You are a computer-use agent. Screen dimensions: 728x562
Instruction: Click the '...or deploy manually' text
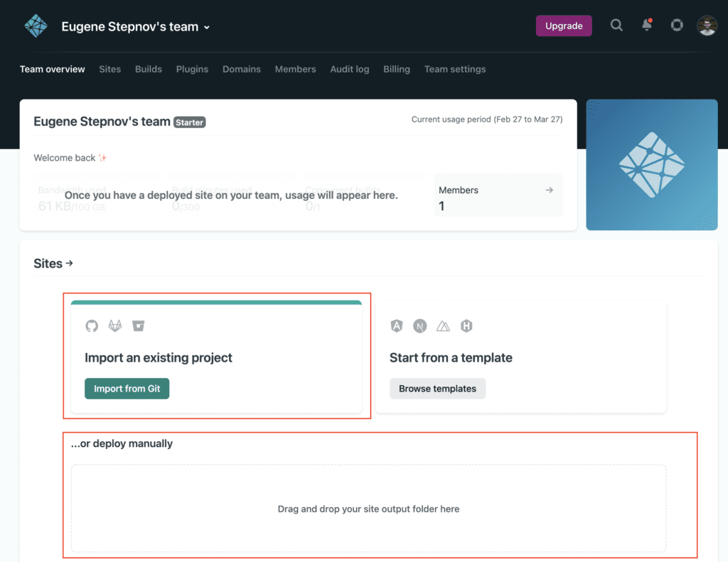point(122,443)
